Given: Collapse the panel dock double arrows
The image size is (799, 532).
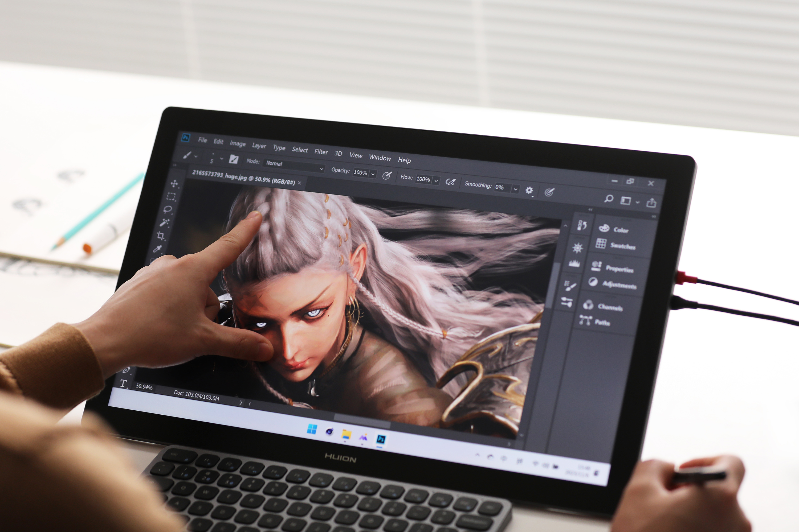Looking at the screenshot, I should [x=654, y=216].
